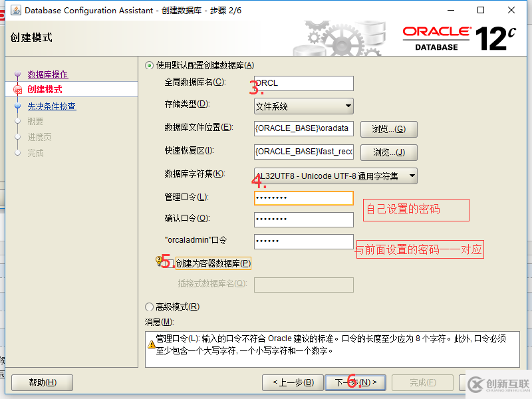Screen dimensions: 532x399
Task: Click 下一步(N) next button
Action: coord(356,382)
